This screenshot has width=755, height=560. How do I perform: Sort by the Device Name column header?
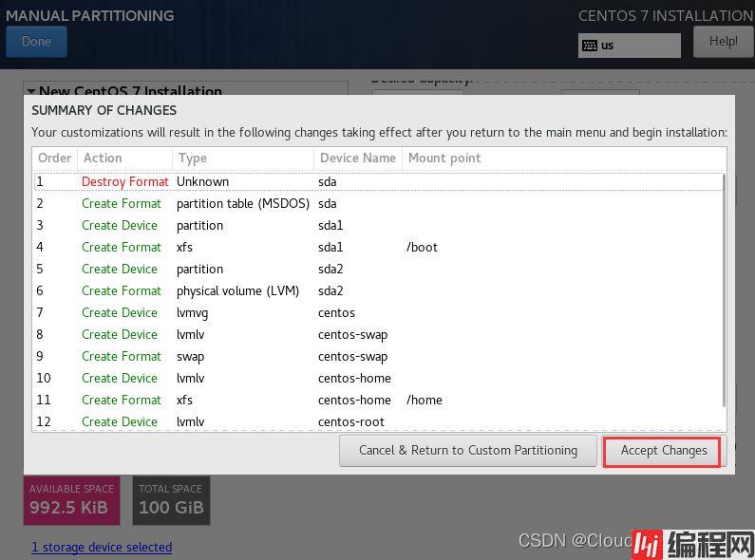[357, 159]
